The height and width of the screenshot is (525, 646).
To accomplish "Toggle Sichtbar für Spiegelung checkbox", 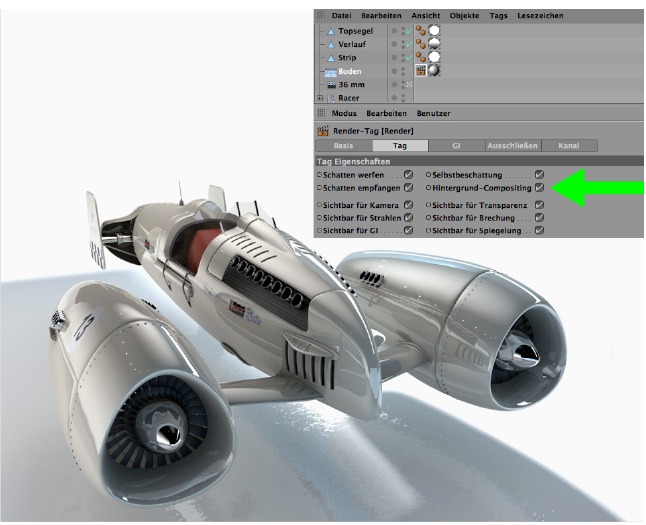I will tap(539, 230).
